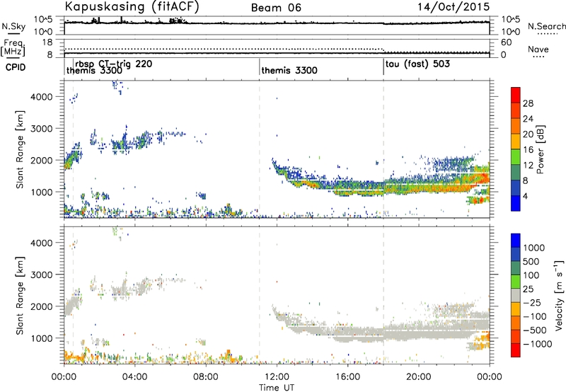Select the N.Sky legend label
Screen dimensions: 566x392
(x=13, y=27)
